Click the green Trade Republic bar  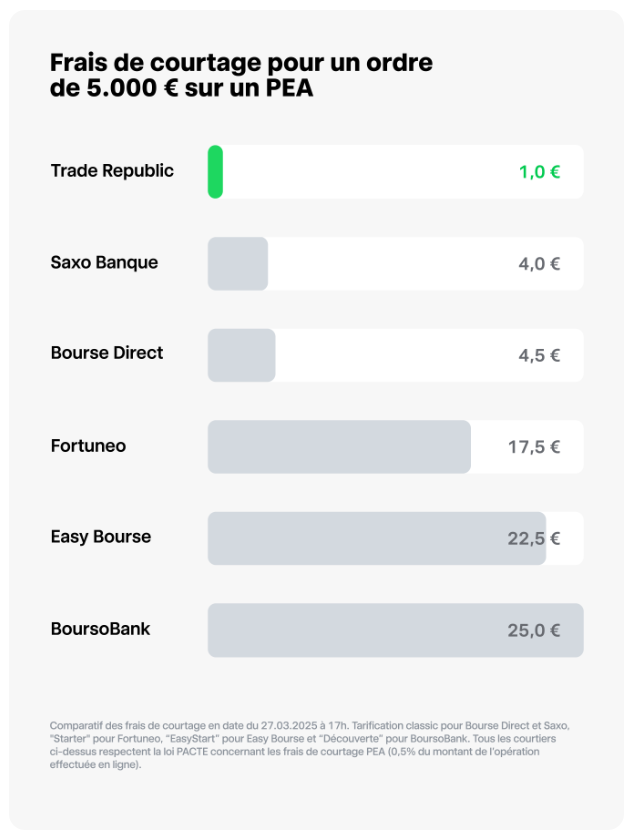pos(215,172)
